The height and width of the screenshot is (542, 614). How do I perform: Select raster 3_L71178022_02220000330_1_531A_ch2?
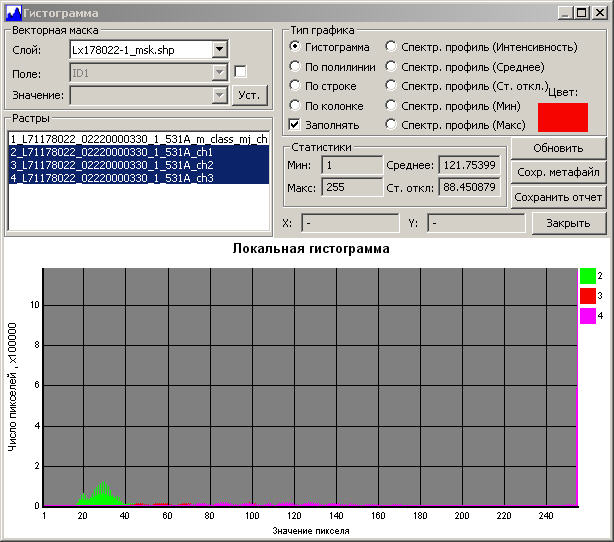(x=139, y=165)
